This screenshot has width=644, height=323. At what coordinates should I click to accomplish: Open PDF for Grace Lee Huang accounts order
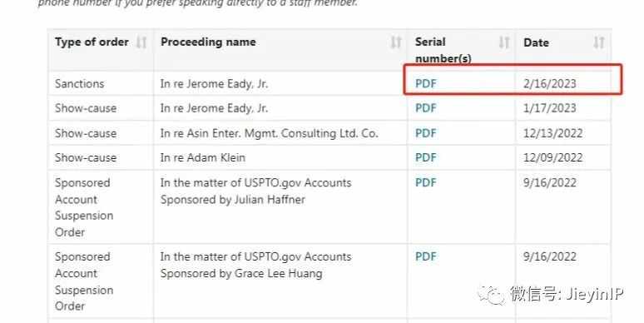click(425, 256)
